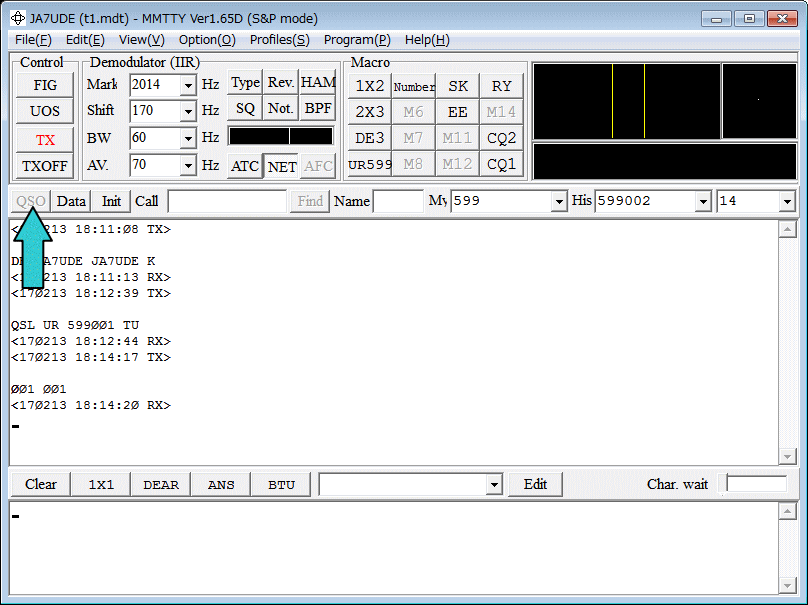Expand the Mark frequency dropdown
Viewport: 808px width, 605px height.
tap(188, 85)
